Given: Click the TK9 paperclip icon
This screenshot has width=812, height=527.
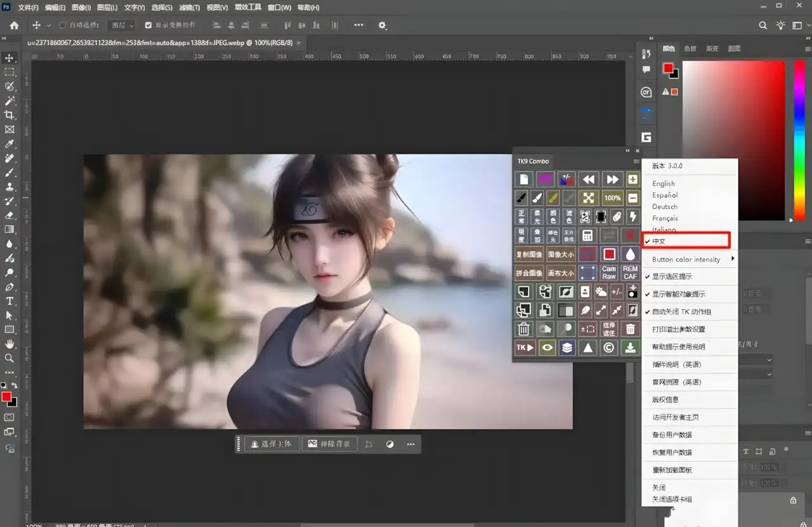Looking at the screenshot, I should point(617,217).
